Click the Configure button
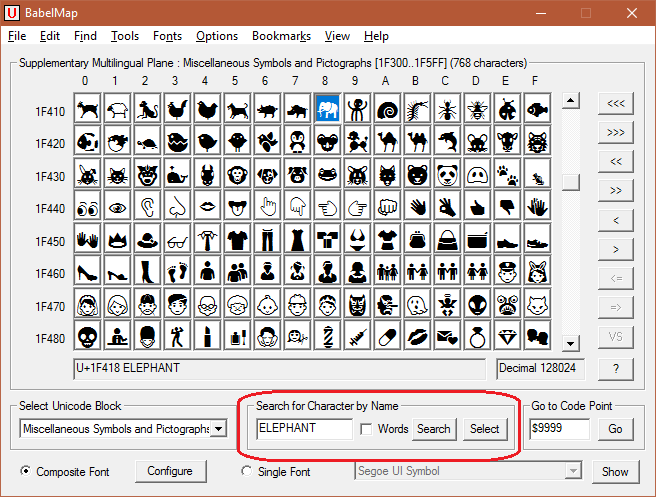Screen dimensions: 656x497 pos(170,471)
